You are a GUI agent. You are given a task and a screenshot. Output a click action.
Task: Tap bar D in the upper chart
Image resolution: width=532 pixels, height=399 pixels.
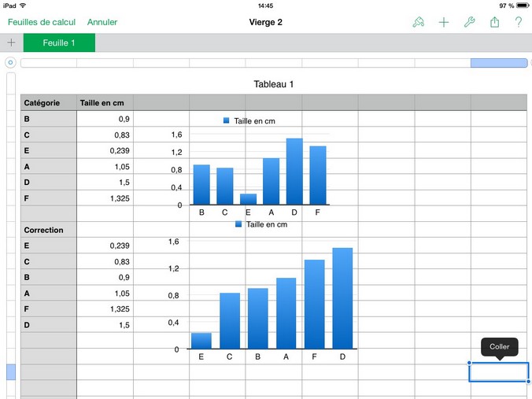(294, 172)
